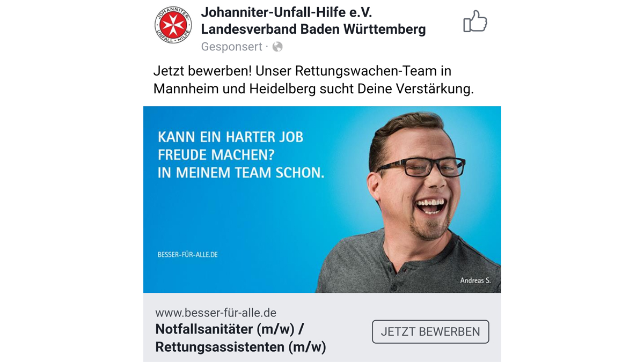Click the 'KANN EIN HARTER JOB' slogan
Viewport: 644px width, 362px height.
pos(231,137)
